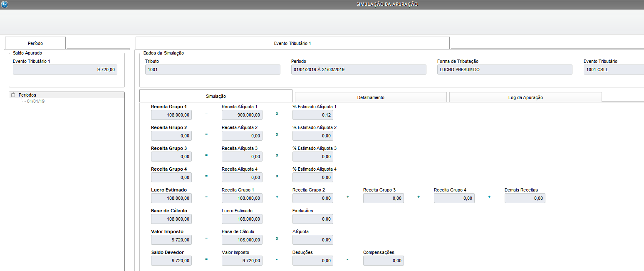Switch to the Simulação tab
This screenshot has height=271, width=644.
(216, 96)
